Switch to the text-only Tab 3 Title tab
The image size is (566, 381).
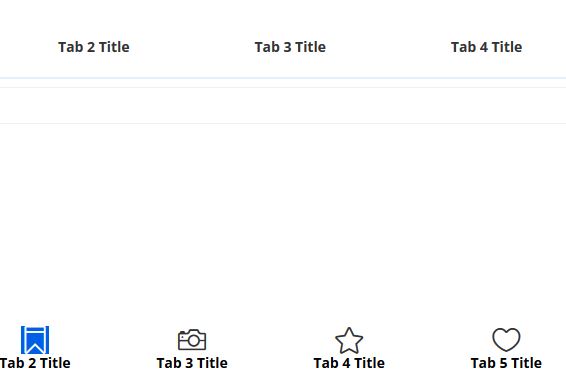click(x=290, y=47)
